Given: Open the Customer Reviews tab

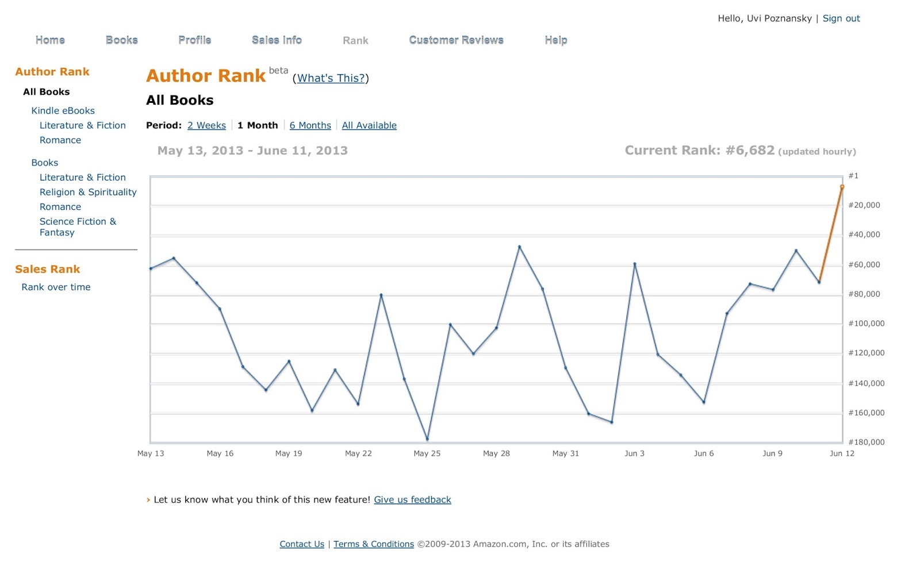Looking at the screenshot, I should point(456,40).
